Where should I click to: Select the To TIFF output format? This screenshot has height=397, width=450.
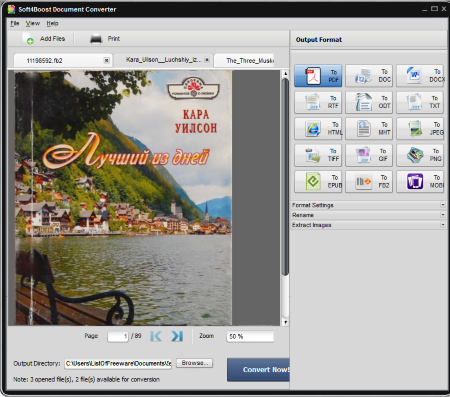pyautogui.click(x=318, y=155)
